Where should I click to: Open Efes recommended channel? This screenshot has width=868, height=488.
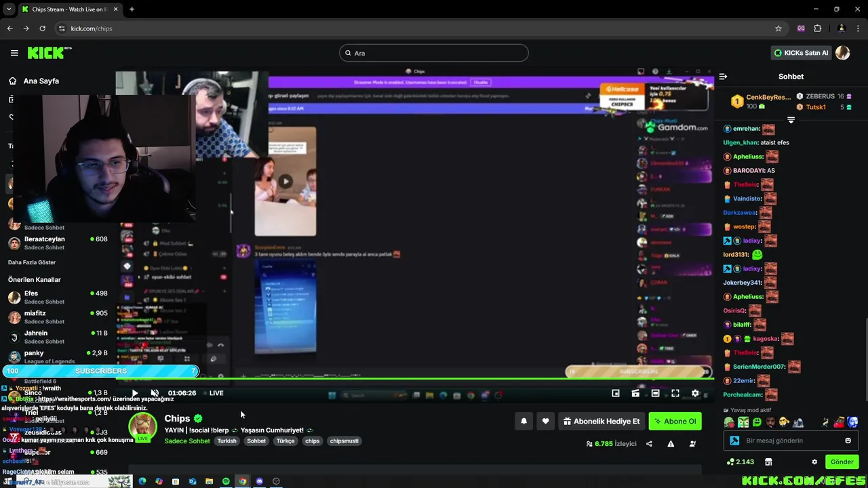(x=58, y=297)
